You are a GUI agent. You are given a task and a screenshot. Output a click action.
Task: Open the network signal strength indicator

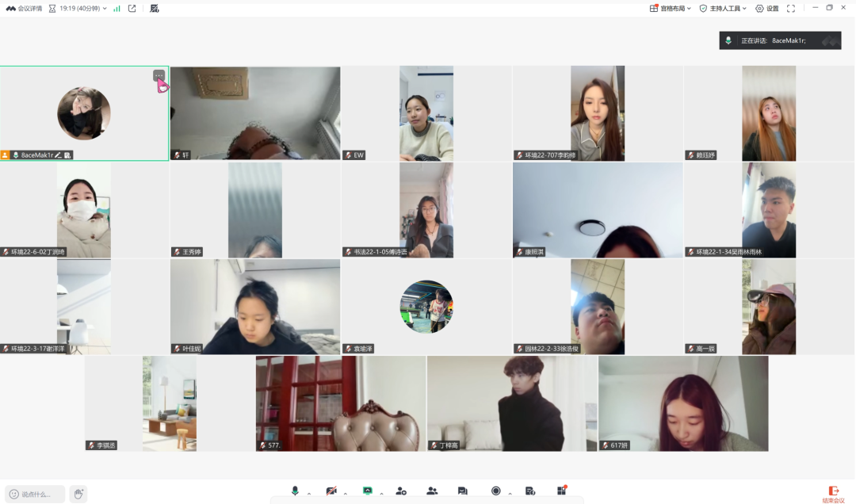[x=117, y=8]
